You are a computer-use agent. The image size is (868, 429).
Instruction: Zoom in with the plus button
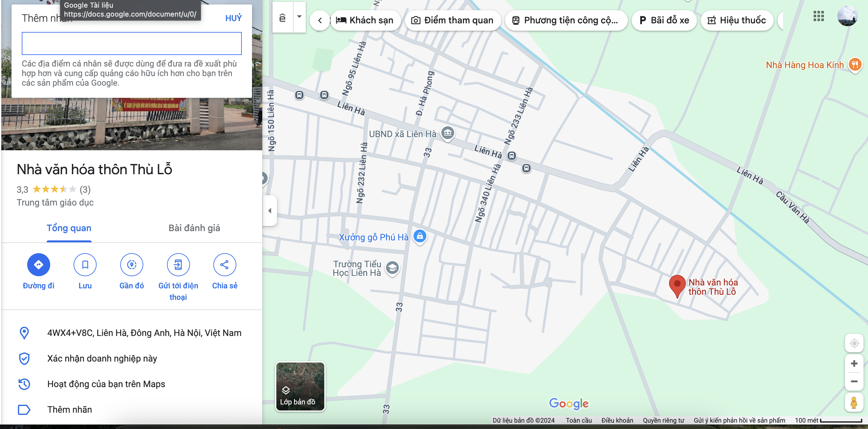[x=854, y=363]
